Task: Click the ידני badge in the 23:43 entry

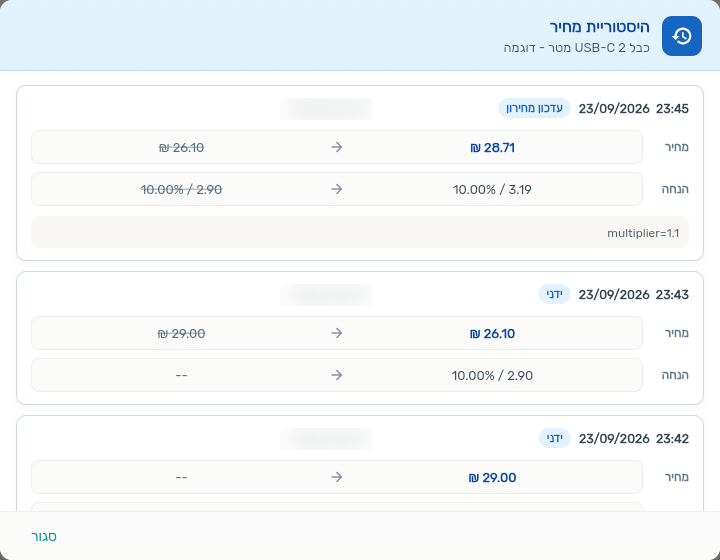Action: click(554, 294)
